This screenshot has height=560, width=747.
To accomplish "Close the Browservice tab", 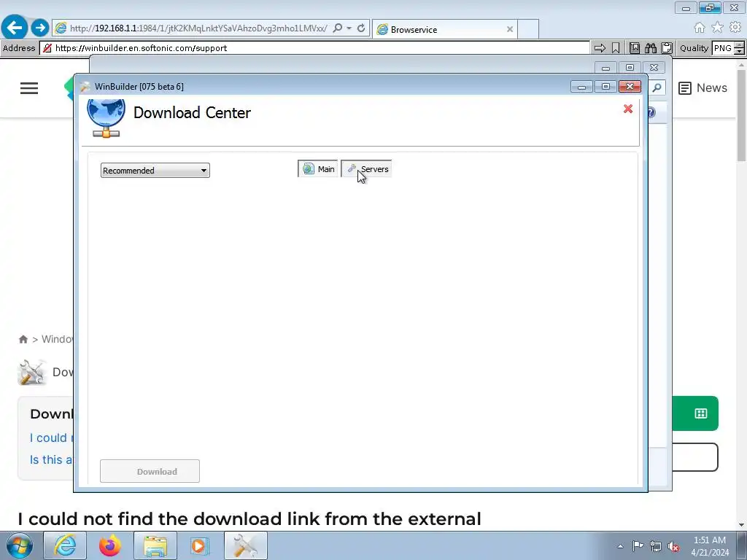I will click(510, 29).
